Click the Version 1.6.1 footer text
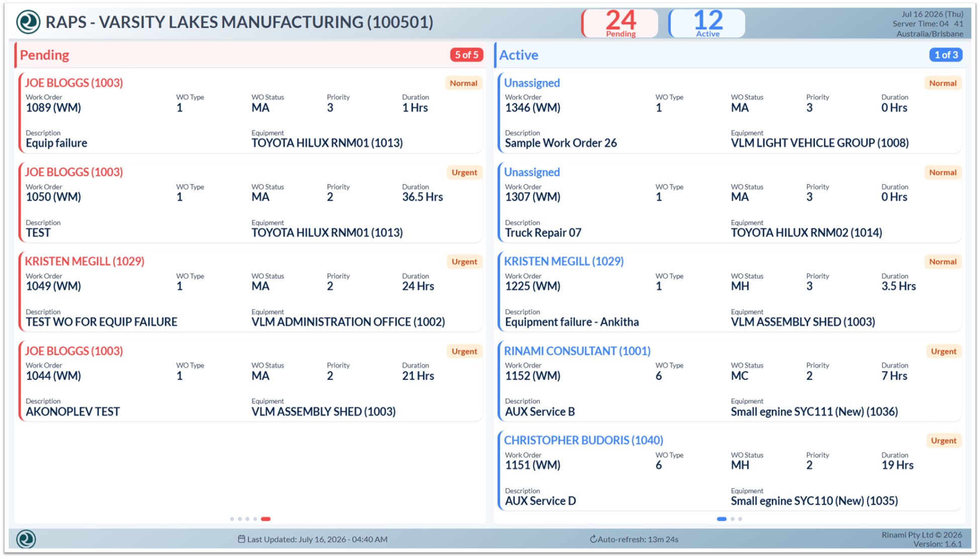980x558 pixels. tap(938, 544)
